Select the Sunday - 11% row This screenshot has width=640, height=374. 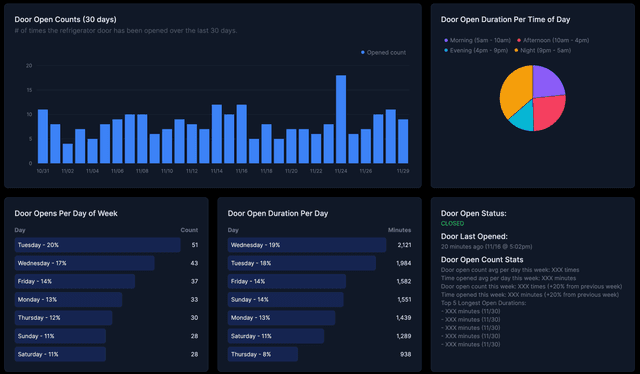click(x=106, y=336)
